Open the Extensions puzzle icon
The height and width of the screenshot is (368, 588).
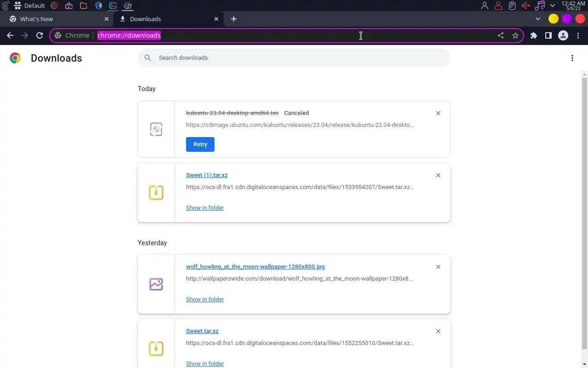[534, 35]
